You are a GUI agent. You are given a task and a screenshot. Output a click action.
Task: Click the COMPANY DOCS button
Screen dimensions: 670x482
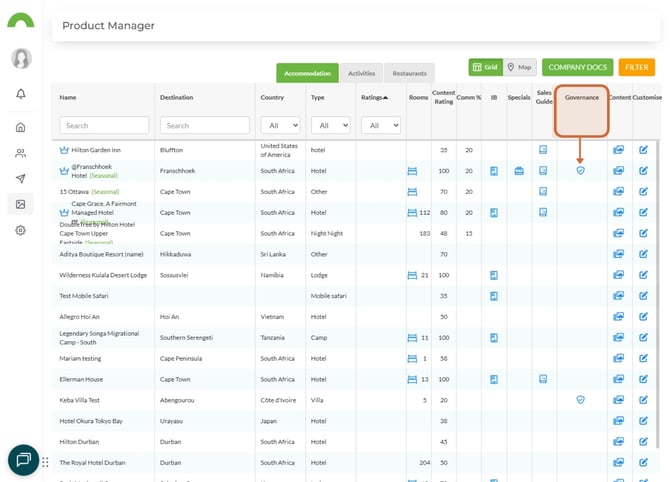[x=577, y=67]
